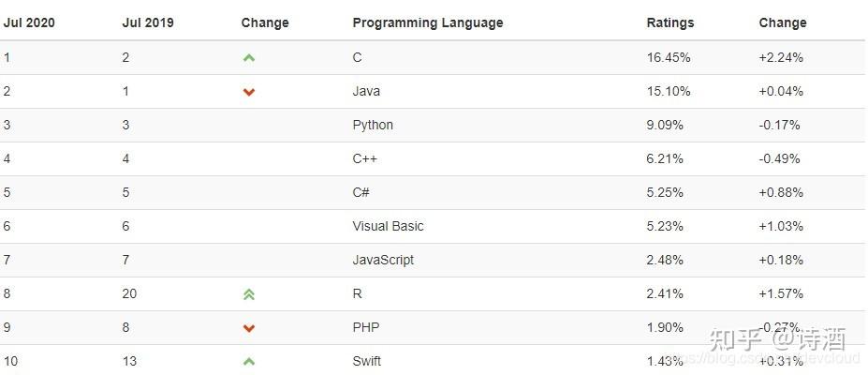Click the red down arrow in Java row
The image size is (868, 375).
tap(249, 92)
